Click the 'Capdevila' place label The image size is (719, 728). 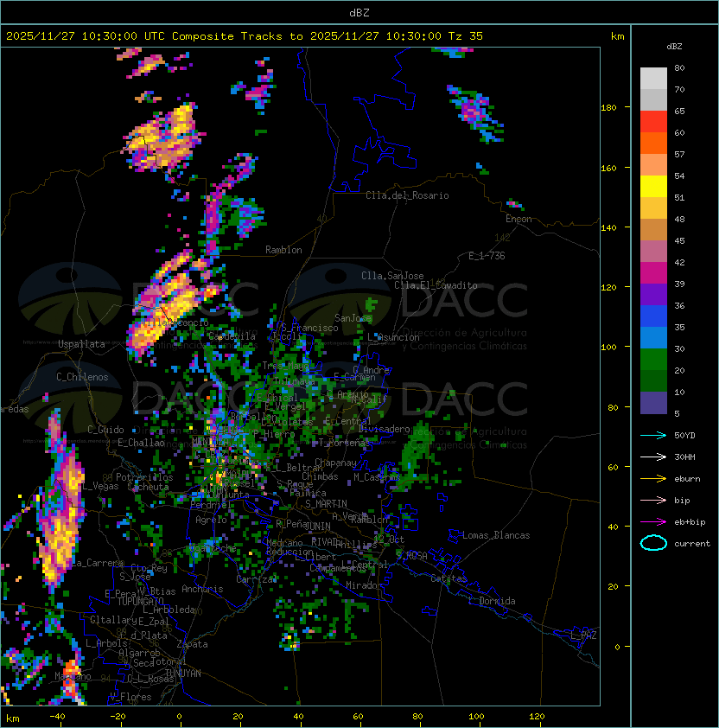tap(232, 336)
